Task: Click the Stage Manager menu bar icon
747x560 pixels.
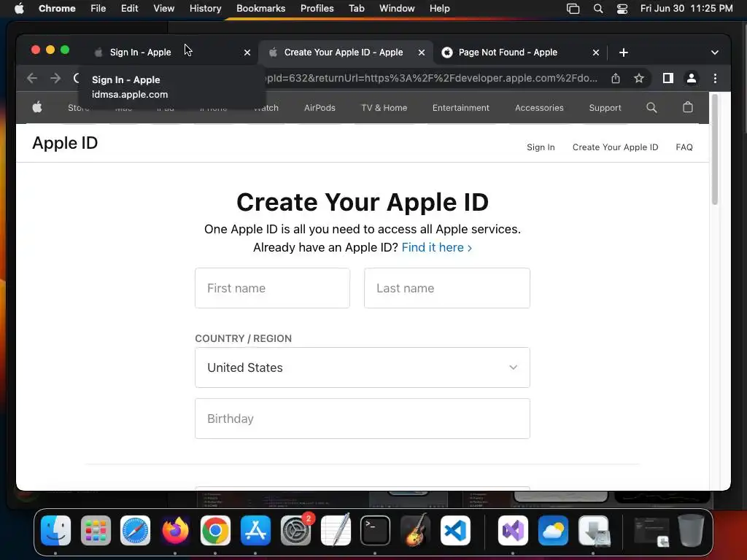Action: click(573, 9)
